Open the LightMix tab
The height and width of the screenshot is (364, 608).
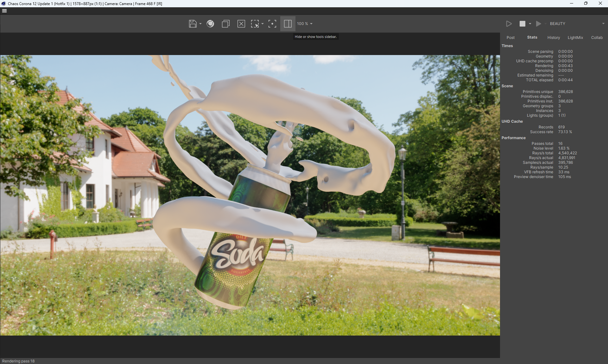pos(575,38)
